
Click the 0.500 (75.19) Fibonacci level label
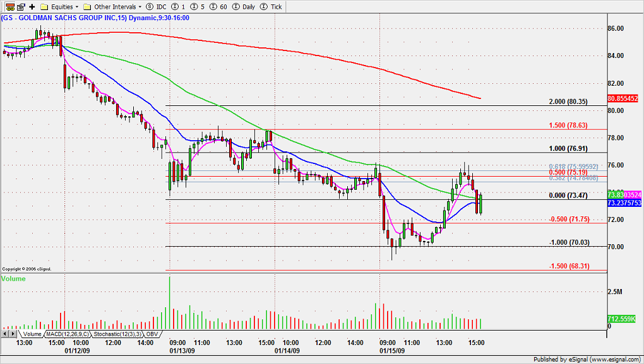pos(568,172)
